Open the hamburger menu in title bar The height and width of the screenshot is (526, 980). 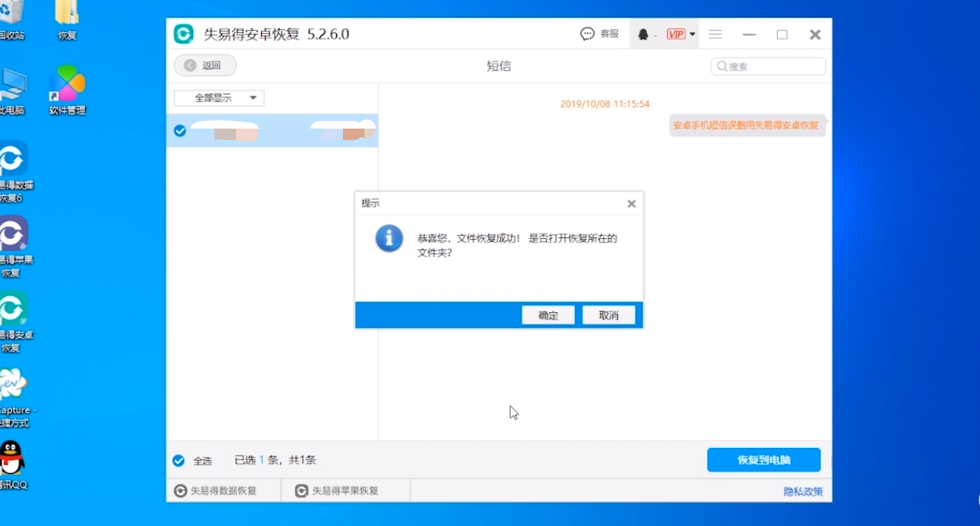(715, 34)
